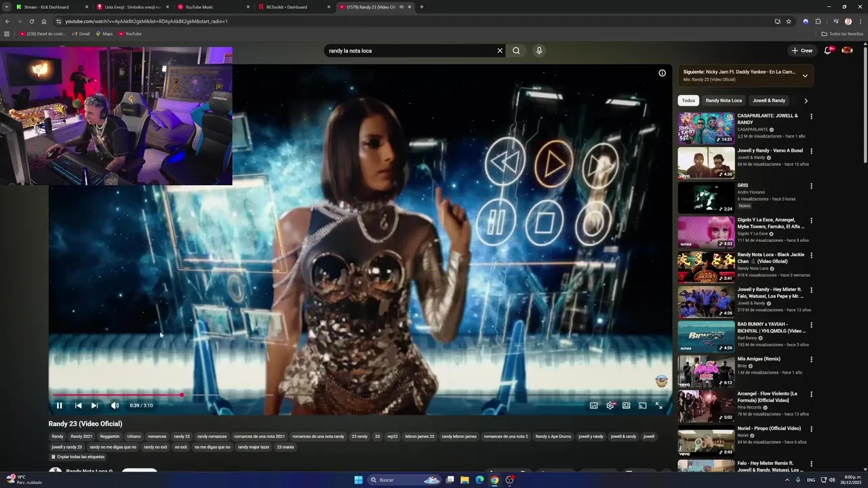
Task: Click the taskbar Buscar search box
Action: coord(406,480)
